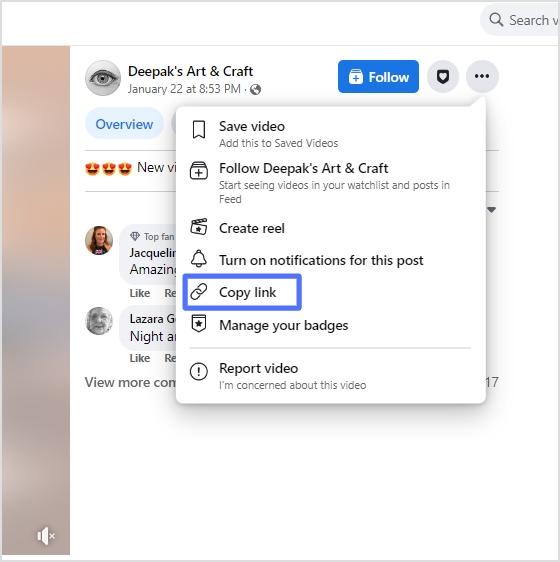
Task: Select Report video menu item
Action: coord(331,375)
